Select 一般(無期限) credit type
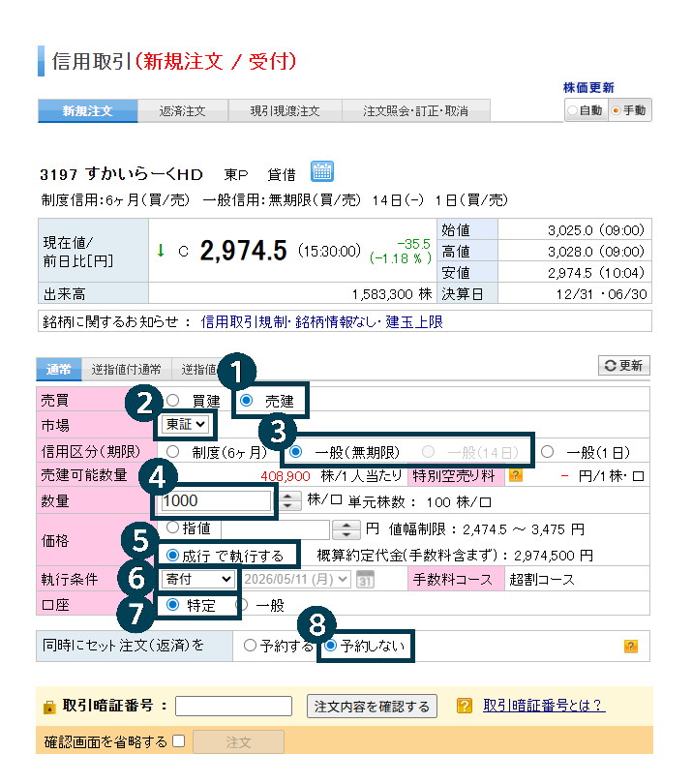 (295, 451)
